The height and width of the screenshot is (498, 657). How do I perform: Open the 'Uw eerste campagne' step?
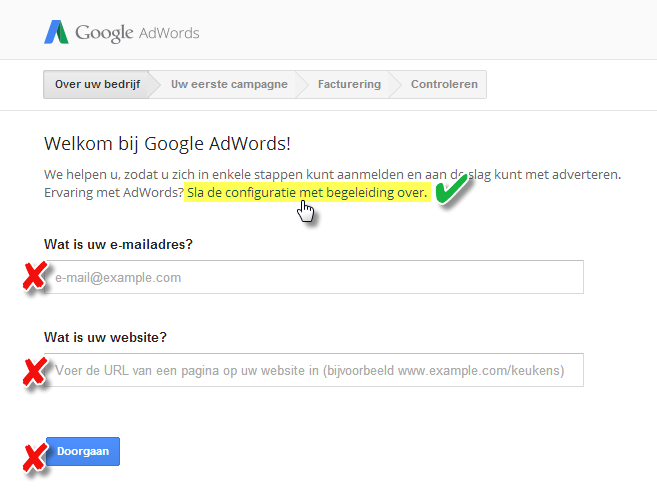tap(229, 84)
